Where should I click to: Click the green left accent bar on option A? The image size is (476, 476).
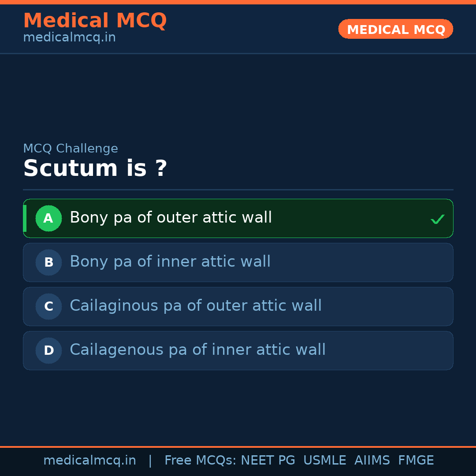25,218
